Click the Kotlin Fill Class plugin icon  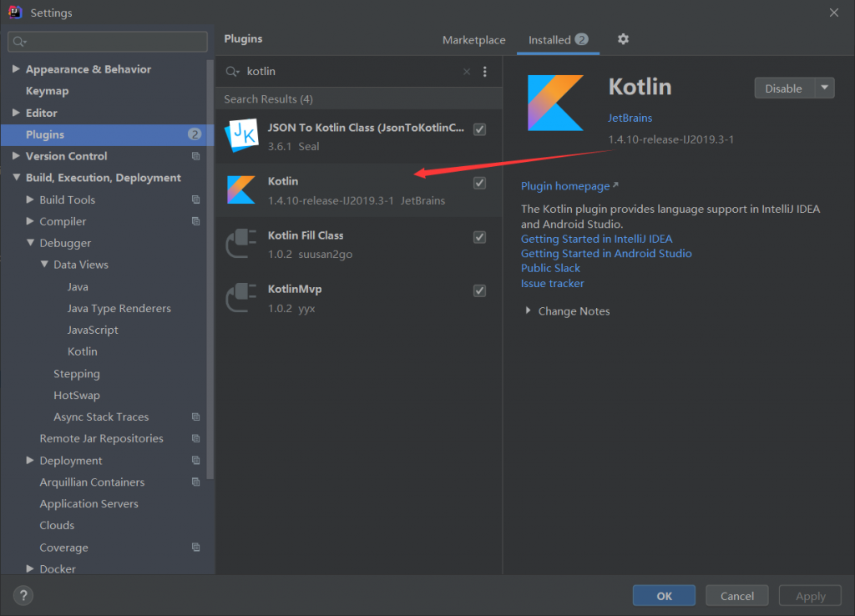[x=241, y=244]
